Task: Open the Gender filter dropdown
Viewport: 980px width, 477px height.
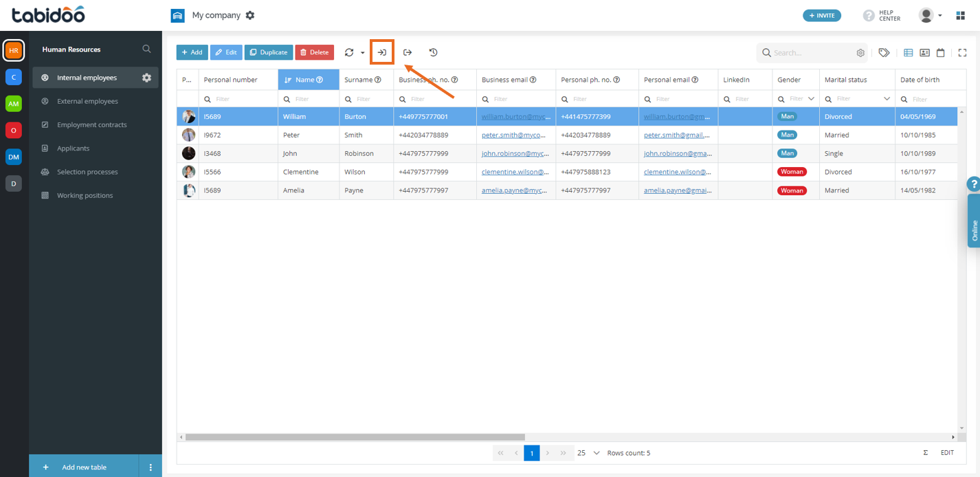Action: pyautogui.click(x=811, y=98)
